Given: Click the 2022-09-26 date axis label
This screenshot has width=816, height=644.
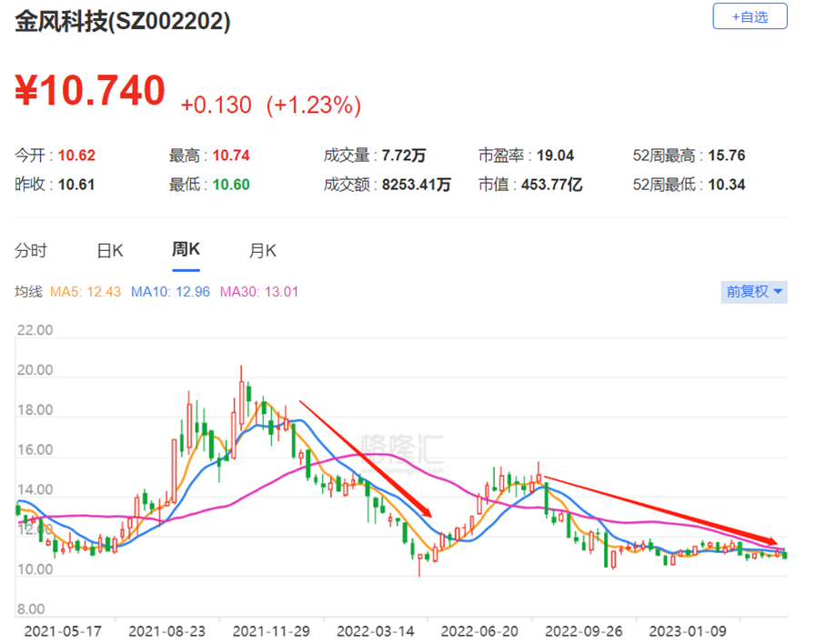Looking at the screenshot, I should pos(583,631).
